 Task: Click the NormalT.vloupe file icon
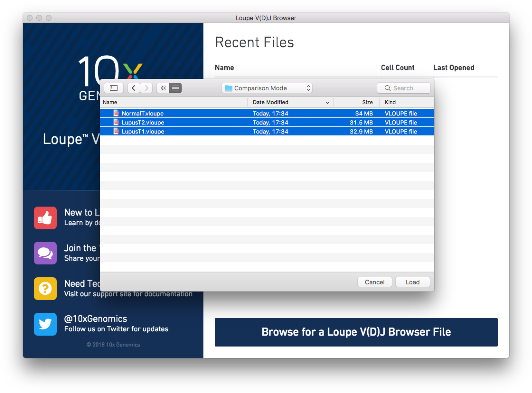tap(116, 113)
